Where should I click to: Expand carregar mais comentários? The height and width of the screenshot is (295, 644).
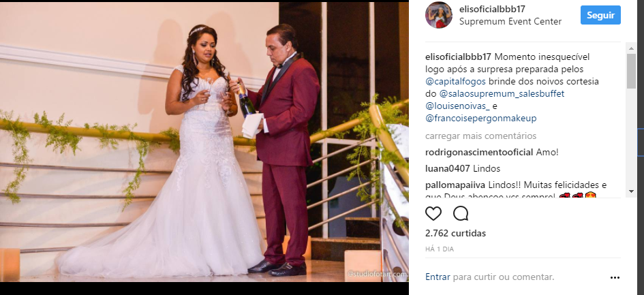coord(480,136)
